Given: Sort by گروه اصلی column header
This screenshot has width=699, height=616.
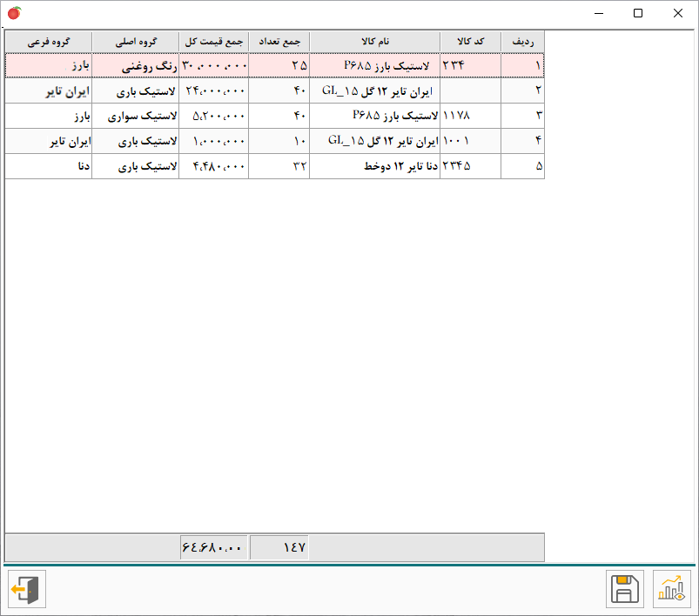Looking at the screenshot, I should pyautogui.click(x=136, y=42).
